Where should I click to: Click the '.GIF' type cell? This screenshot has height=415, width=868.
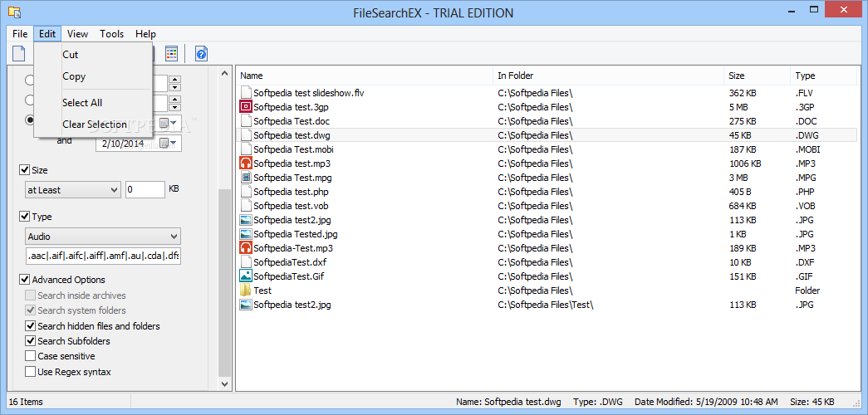pos(805,276)
